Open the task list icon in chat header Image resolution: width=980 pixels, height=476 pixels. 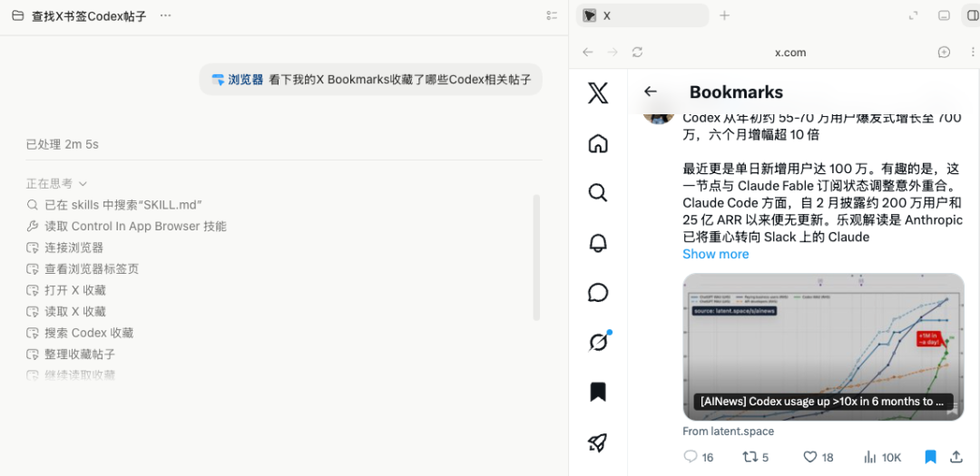552,15
